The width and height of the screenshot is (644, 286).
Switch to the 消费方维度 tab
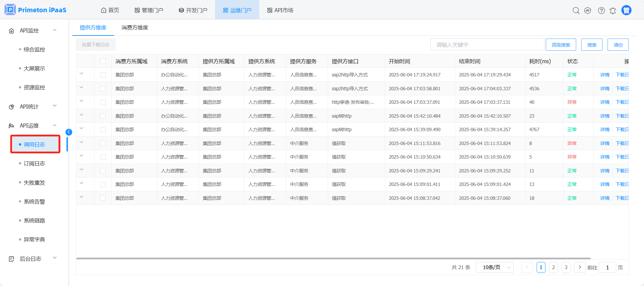[135, 28]
